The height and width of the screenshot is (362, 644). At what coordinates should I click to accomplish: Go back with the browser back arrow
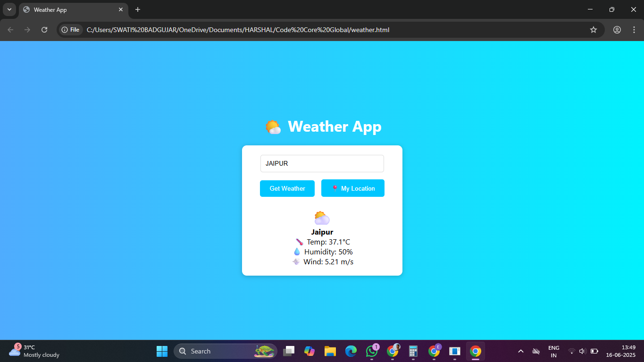[x=10, y=30]
